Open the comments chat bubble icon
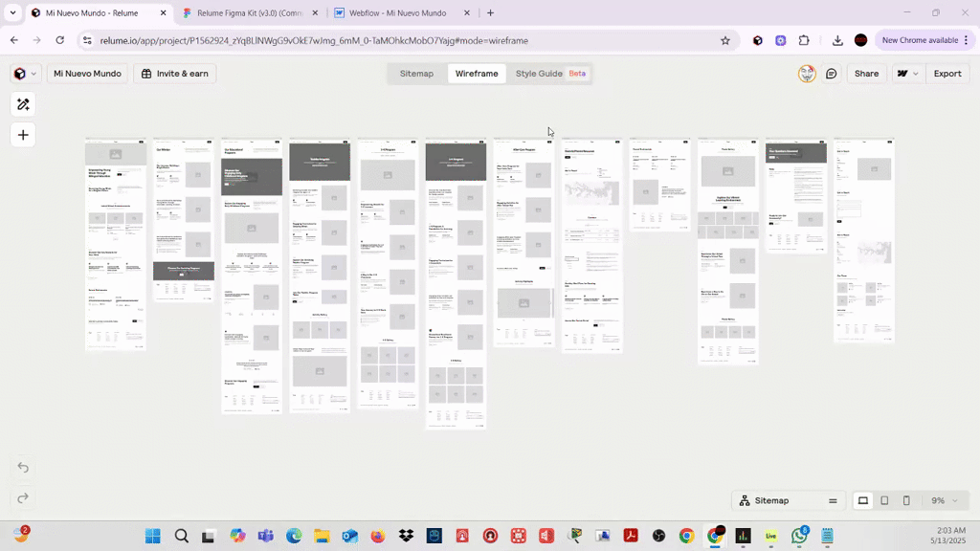The image size is (980, 551). (x=832, y=74)
